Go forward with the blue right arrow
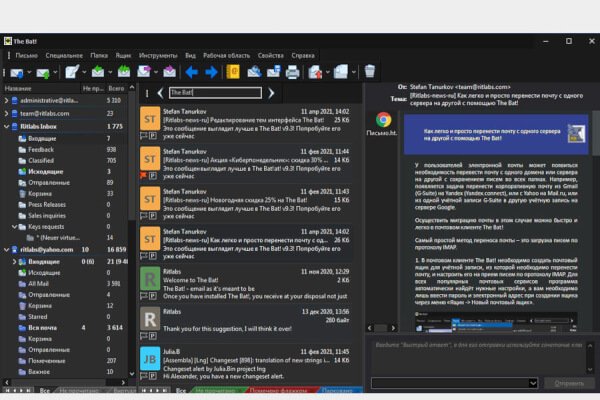 coord(211,72)
